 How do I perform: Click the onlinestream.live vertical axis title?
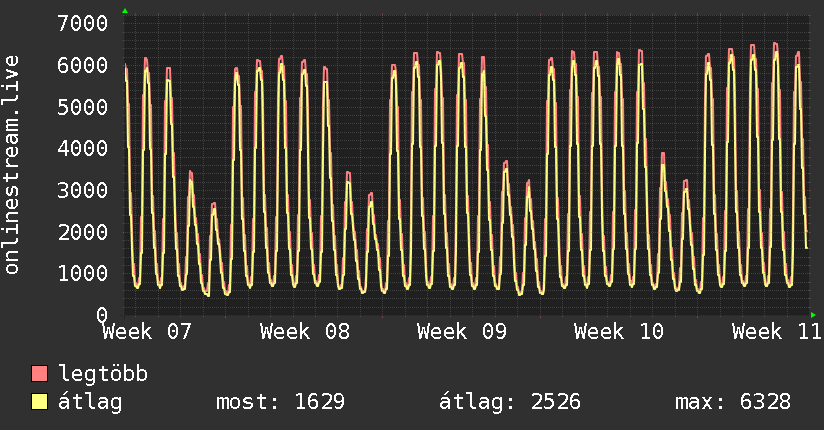pos(11,165)
